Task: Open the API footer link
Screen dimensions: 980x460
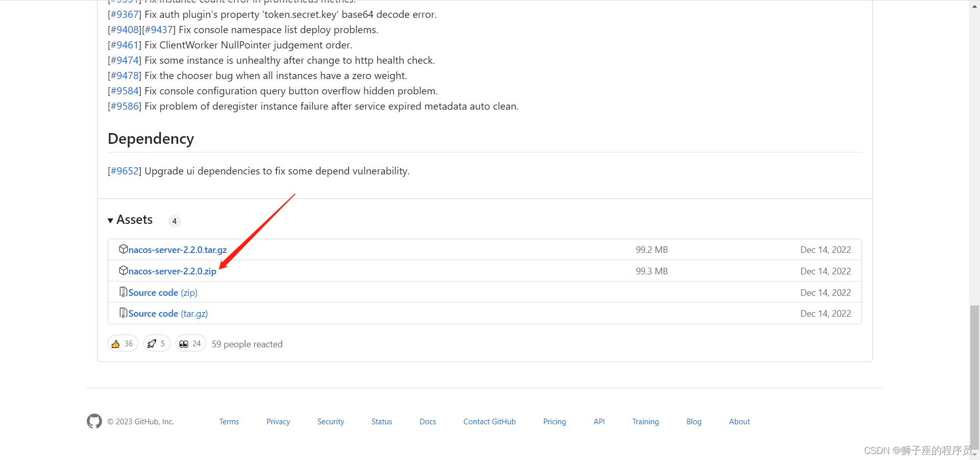Action: [599, 422]
